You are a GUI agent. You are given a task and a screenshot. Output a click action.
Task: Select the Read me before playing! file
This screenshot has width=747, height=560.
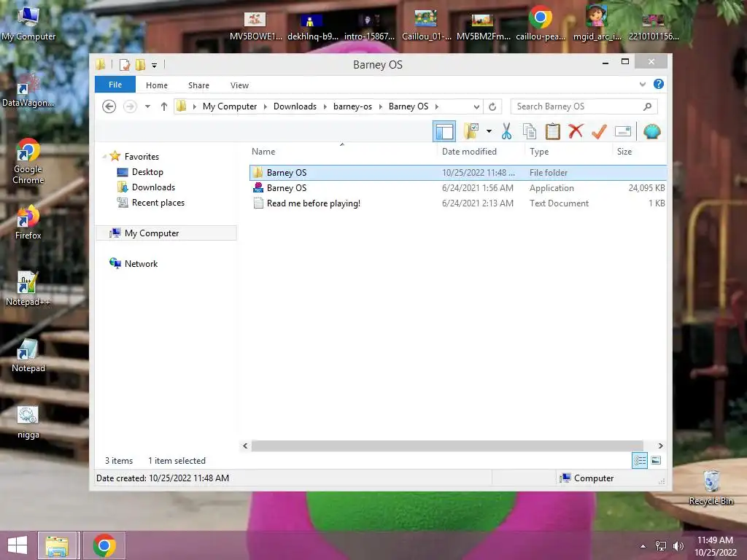pos(458,203)
